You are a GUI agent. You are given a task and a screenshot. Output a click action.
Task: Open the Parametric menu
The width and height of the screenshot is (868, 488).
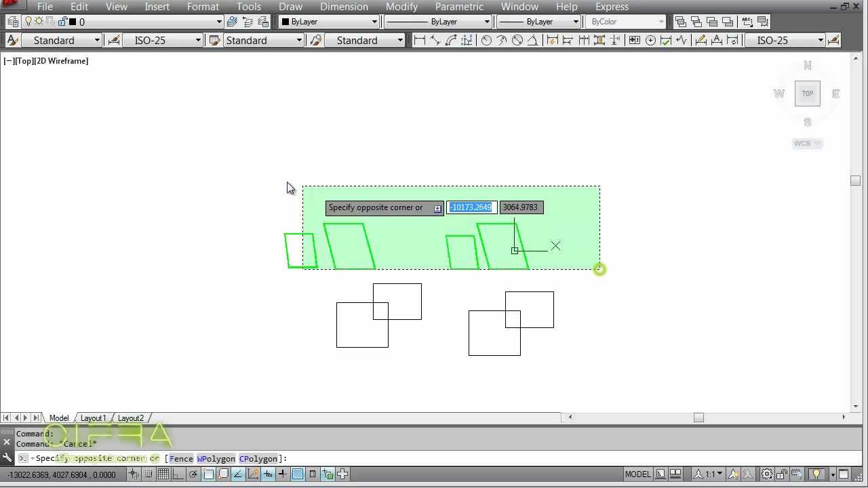tap(459, 6)
